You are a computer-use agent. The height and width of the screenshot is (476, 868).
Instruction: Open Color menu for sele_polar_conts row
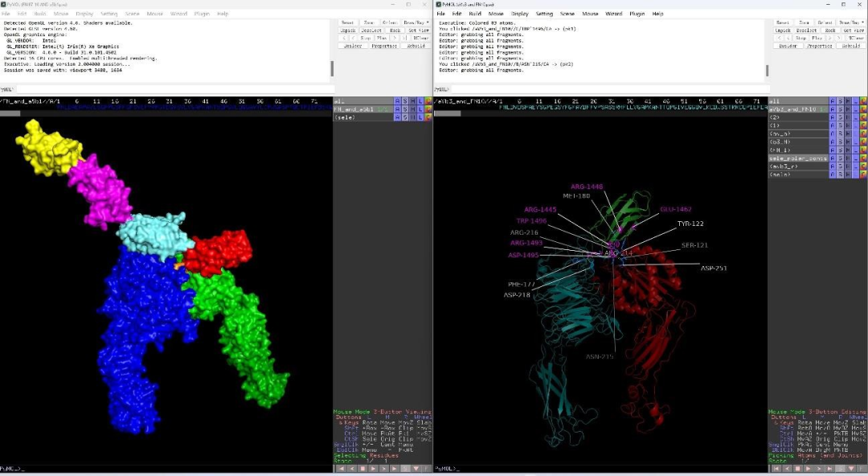point(863,158)
